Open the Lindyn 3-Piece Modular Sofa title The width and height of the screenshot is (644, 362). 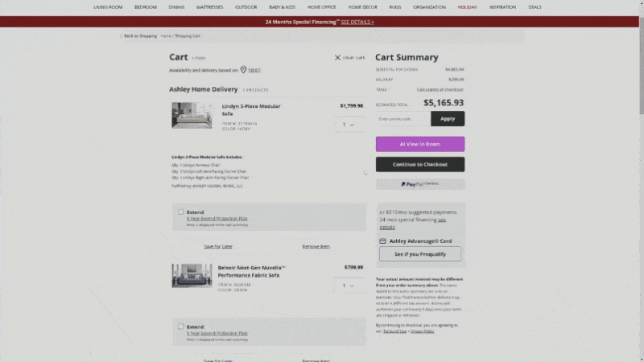251,109
